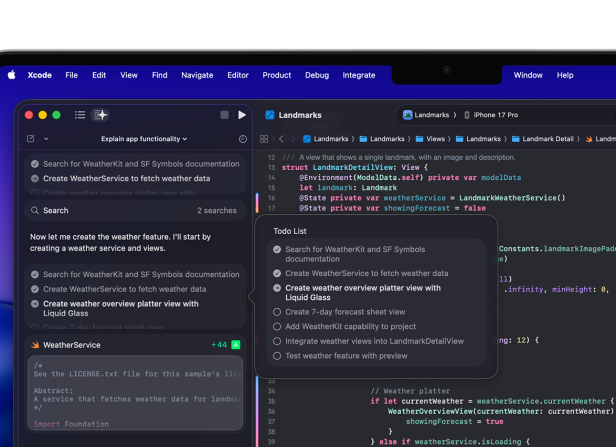Select the Landmarks scheme in toolbar
Viewport: 616px width, 447px height.
coord(426,115)
